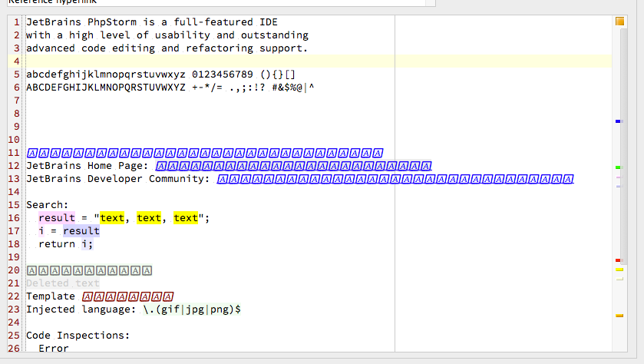Click the blue marker on the error stripe
The width and height of the screenshot is (644, 364).
tap(619, 121)
